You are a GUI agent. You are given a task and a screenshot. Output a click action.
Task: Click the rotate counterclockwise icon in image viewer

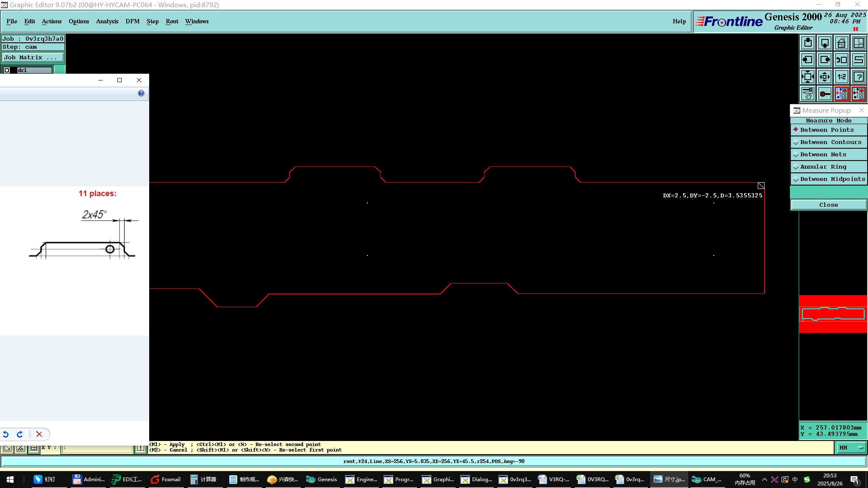[6, 434]
